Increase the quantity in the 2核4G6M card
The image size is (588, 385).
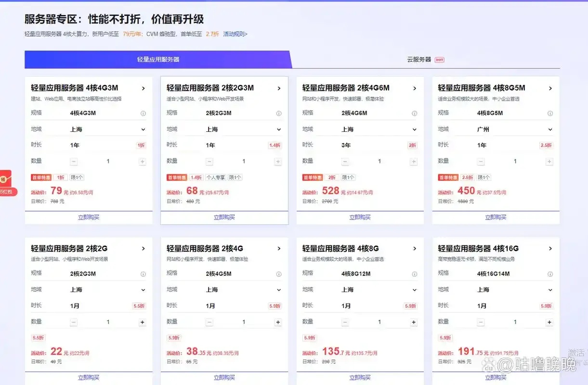tap(414, 162)
